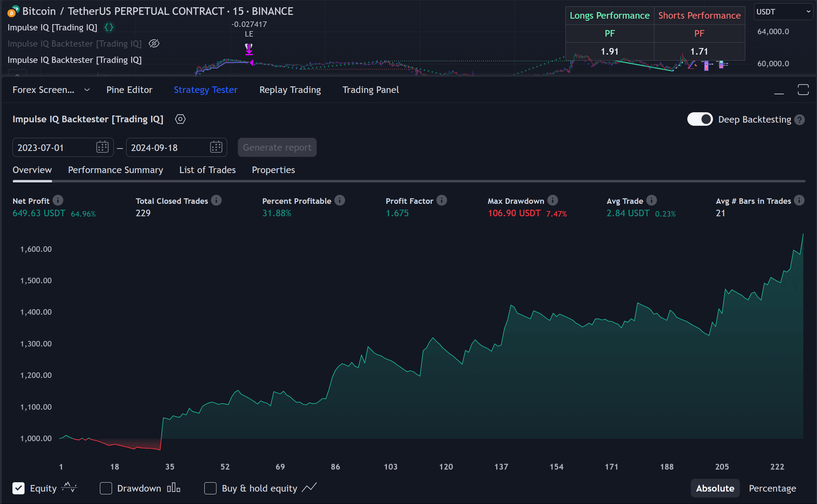Click Impulse IQ Backtester strategy title
This screenshot has height=504, width=817.
(88, 119)
